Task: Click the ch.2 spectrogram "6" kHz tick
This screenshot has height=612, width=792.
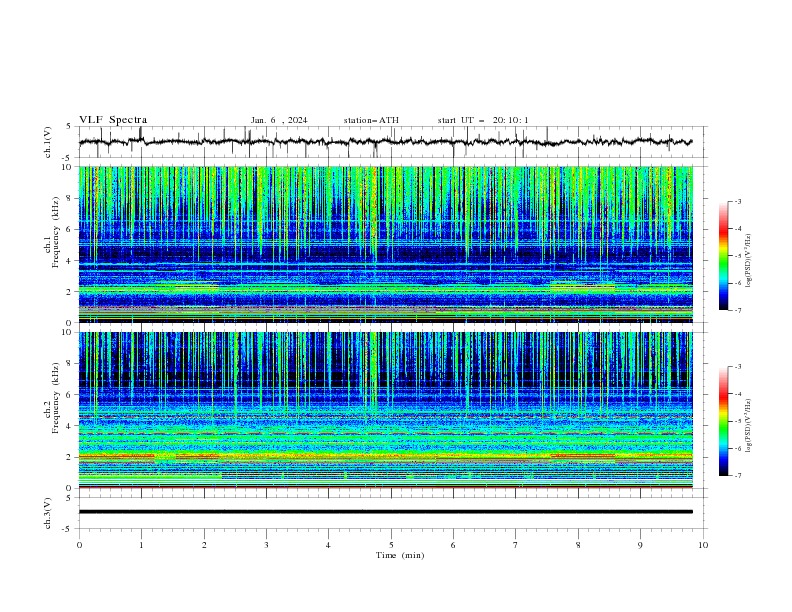Action: 70,395
